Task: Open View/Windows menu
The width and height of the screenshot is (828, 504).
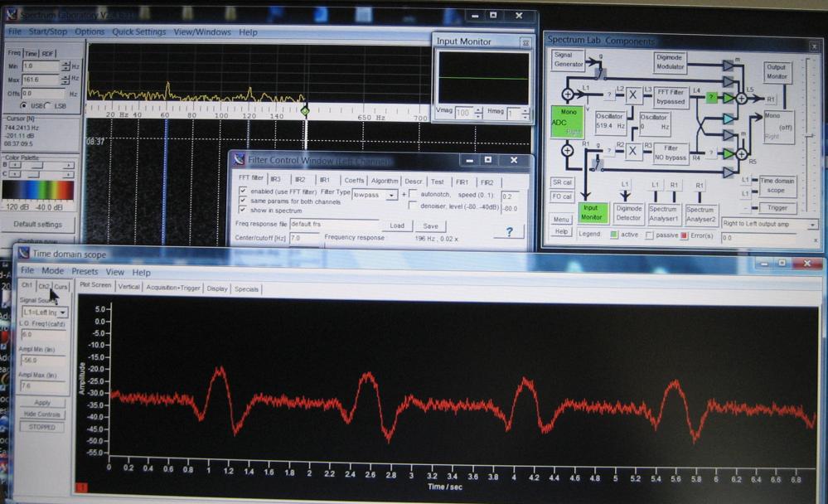Action: click(202, 31)
